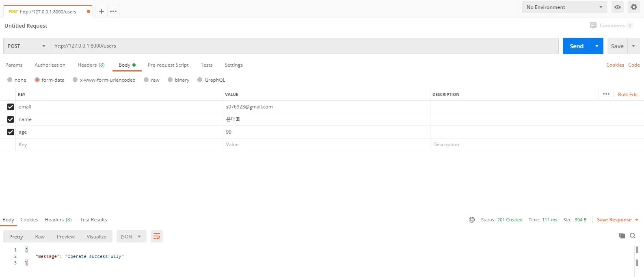Open a new request tab with plus icon
This screenshot has width=644, height=277.
pos(102,11)
